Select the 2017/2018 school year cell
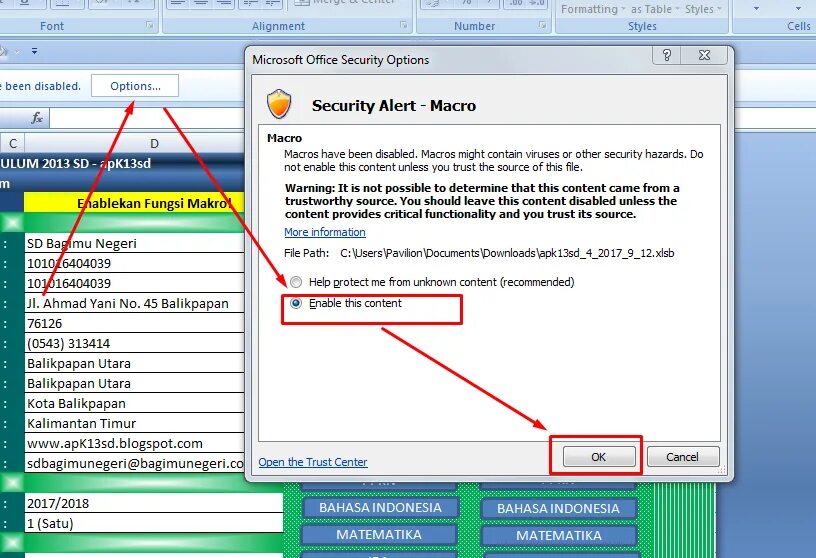Image resolution: width=816 pixels, height=558 pixels. click(x=154, y=503)
